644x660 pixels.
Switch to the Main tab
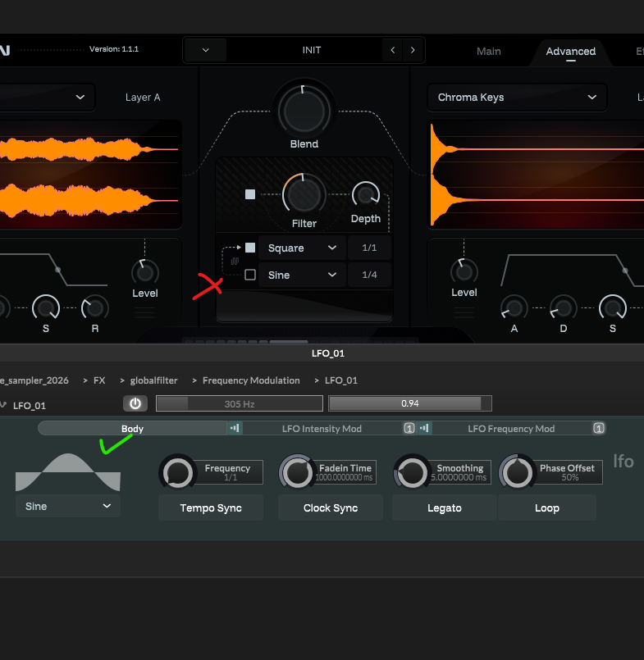[489, 51]
